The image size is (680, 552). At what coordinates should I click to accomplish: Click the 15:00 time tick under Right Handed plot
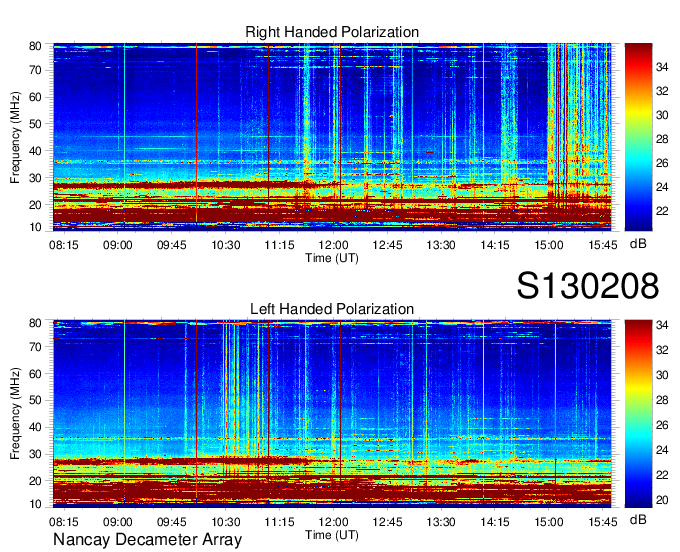549,245
